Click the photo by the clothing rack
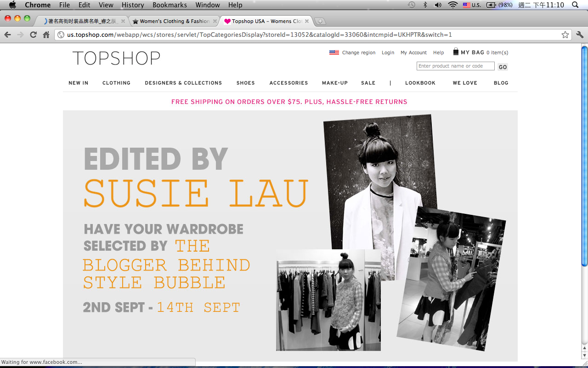588x368 pixels. (328, 300)
